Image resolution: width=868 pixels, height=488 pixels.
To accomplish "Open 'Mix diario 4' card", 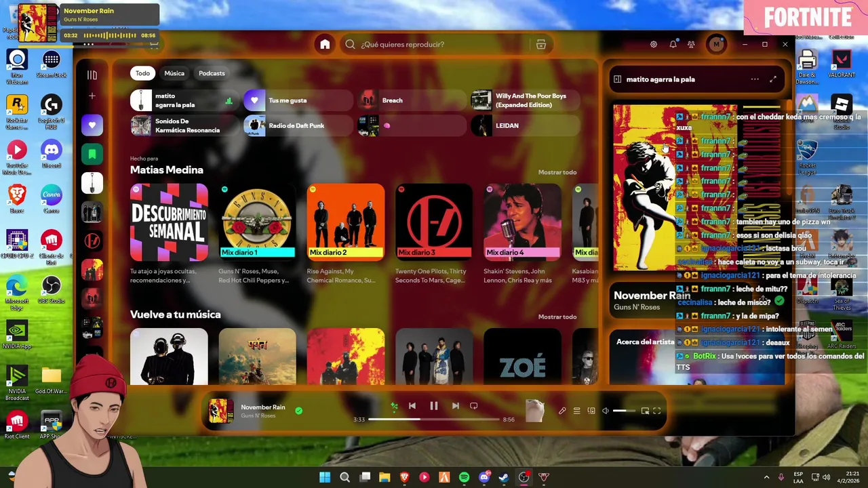I will [x=522, y=235].
